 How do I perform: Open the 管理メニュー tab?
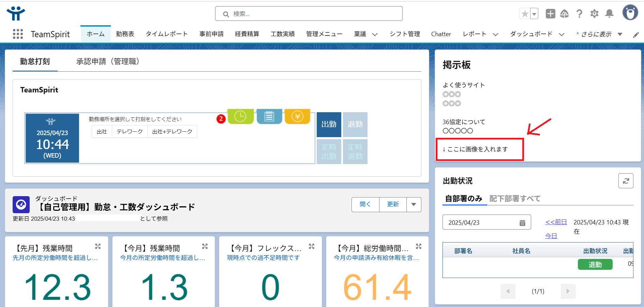tap(324, 34)
